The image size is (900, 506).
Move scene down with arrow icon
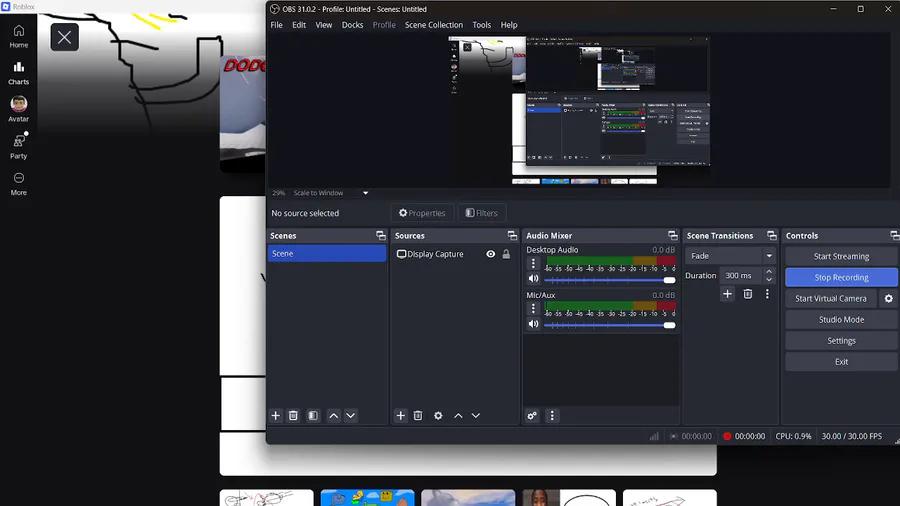351,415
